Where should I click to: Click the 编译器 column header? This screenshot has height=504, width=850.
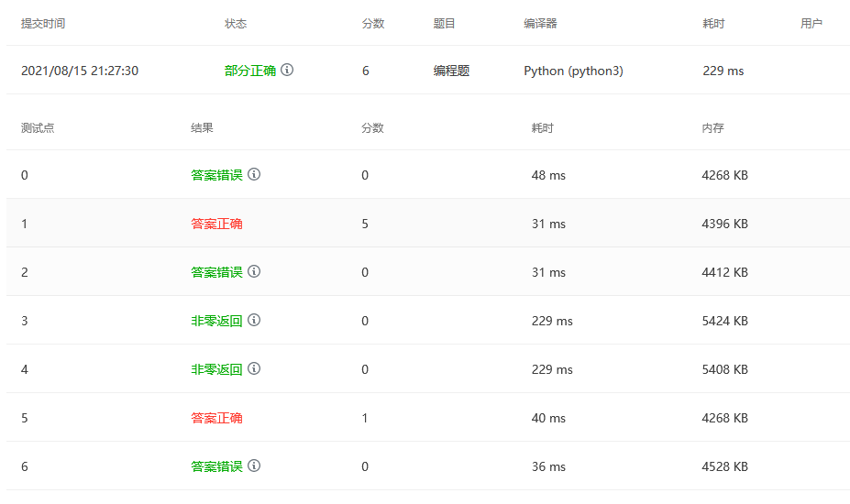click(540, 23)
